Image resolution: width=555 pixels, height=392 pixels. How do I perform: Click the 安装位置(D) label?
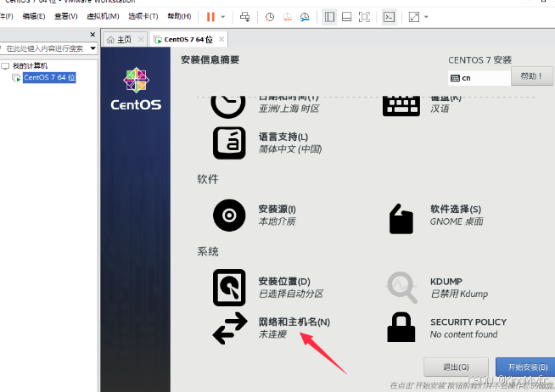284,281
